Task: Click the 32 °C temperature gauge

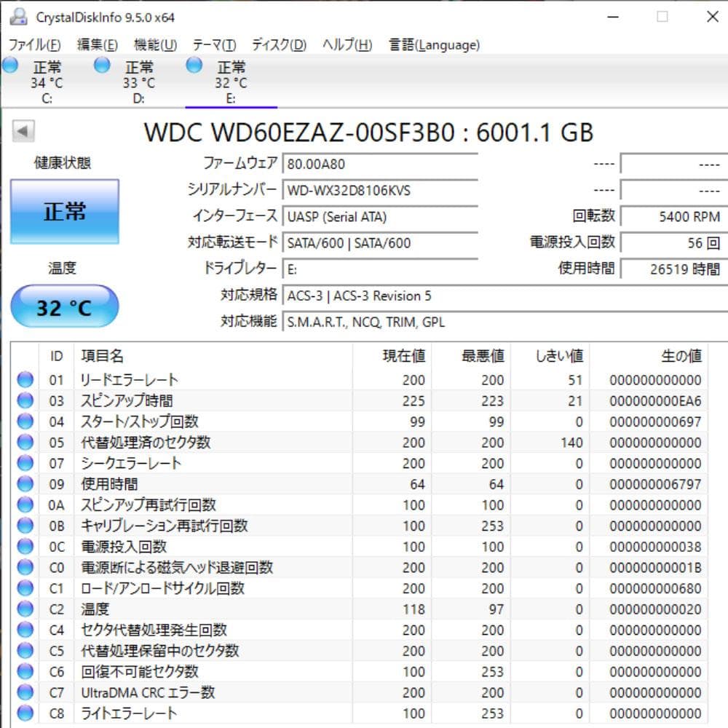Action: (x=64, y=306)
